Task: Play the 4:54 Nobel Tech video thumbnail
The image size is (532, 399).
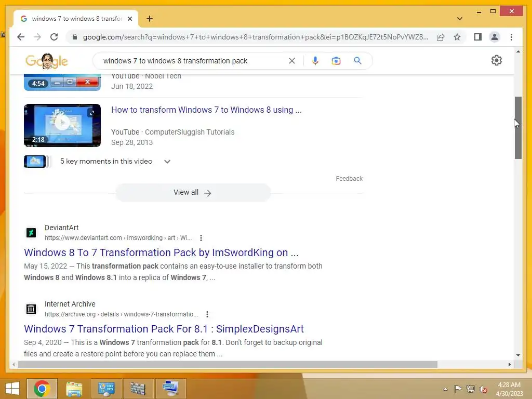Action: click(x=62, y=83)
